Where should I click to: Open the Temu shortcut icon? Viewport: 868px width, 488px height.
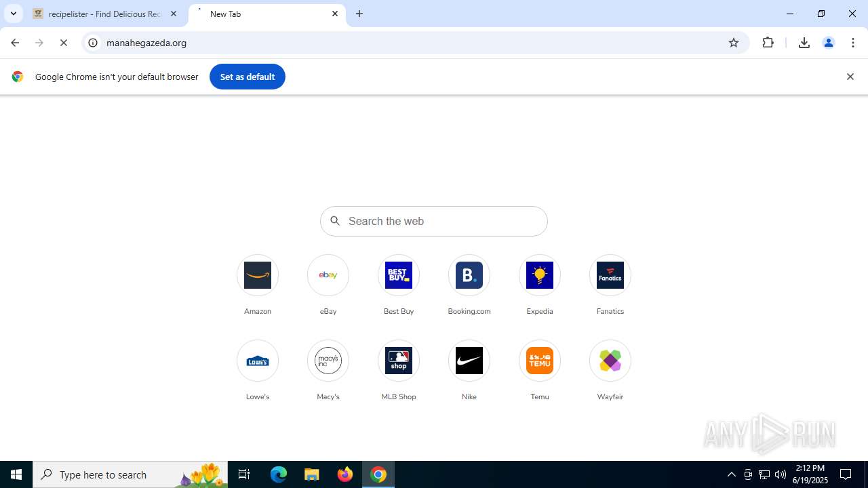pyautogui.click(x=540, y=361)
